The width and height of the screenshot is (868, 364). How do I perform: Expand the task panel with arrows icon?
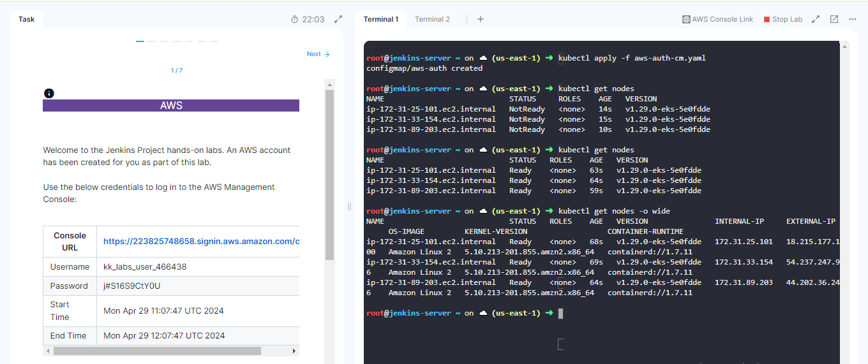339,19
